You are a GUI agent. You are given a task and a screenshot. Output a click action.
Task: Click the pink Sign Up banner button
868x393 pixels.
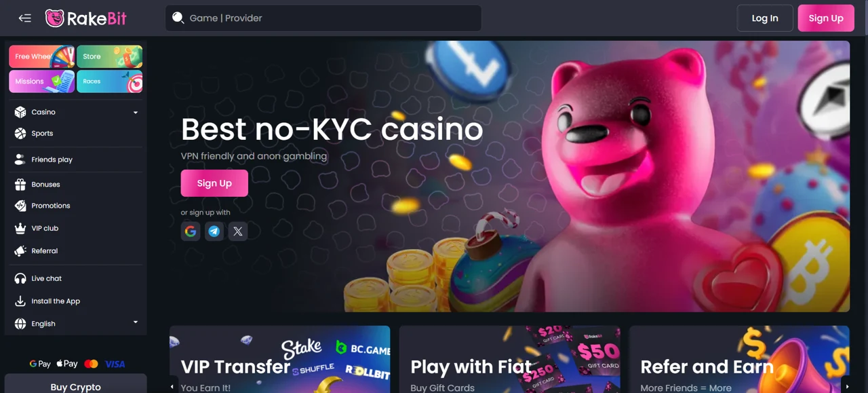click(214, 183)
